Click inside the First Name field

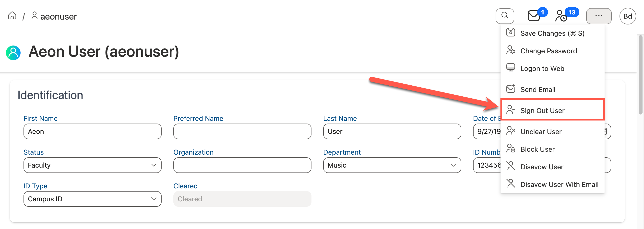[93, 131]
